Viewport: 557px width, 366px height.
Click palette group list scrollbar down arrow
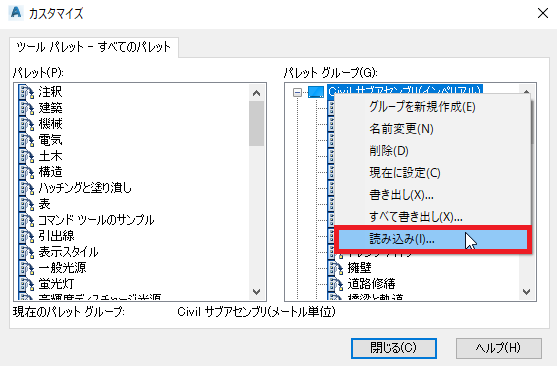(526, 292)
